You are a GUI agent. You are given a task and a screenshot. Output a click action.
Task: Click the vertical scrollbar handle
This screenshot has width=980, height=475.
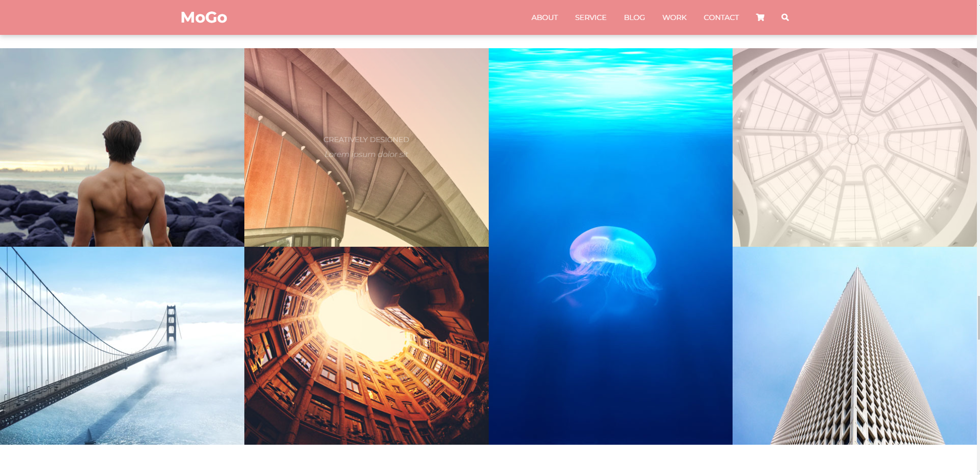[978, 317]
